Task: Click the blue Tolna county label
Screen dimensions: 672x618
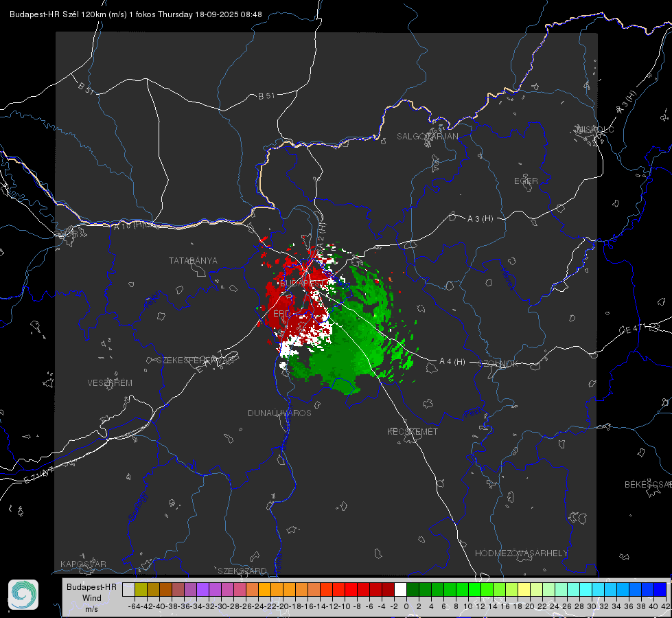Action: pos(279,563)
